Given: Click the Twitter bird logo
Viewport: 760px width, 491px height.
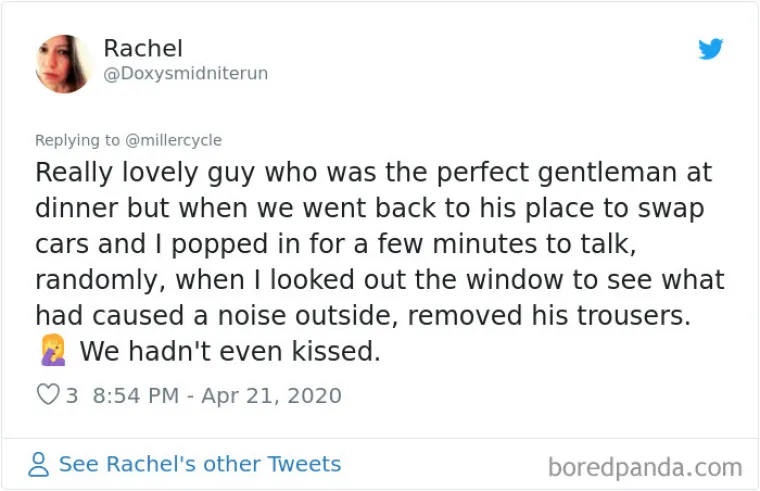Looking at the screenshot, I should click(711, 48).
